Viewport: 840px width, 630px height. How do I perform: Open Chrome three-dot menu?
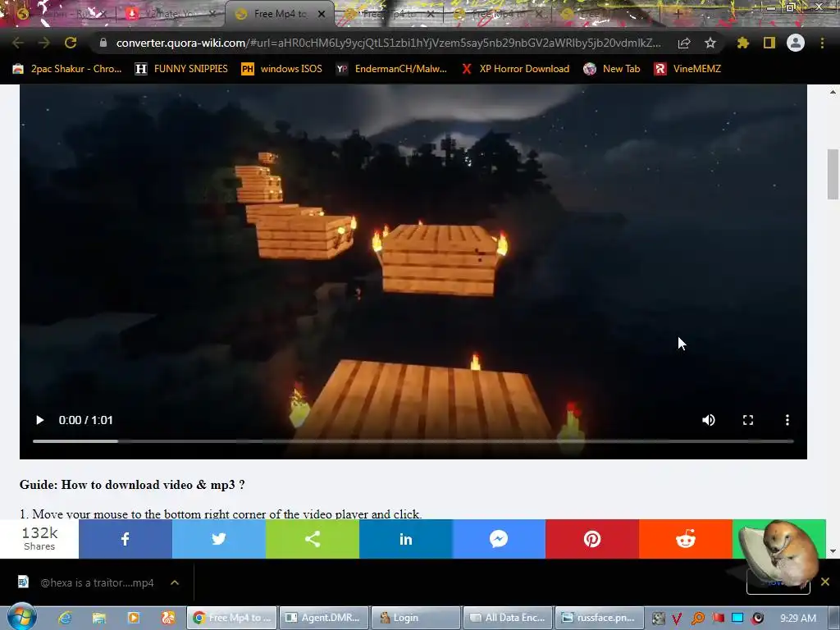pyautogui.click(x=822, y=43)
